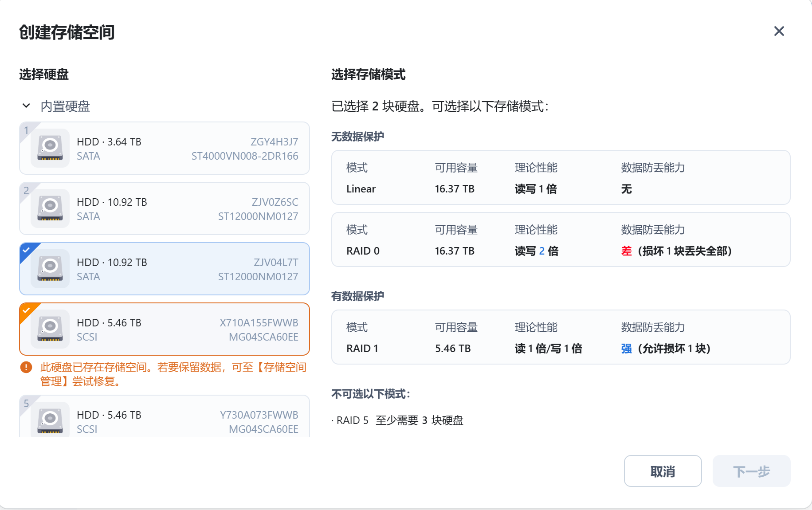Select drive slot 1 number badge
The height and width of the screenshot is (510, 812).
pos(27,130)
